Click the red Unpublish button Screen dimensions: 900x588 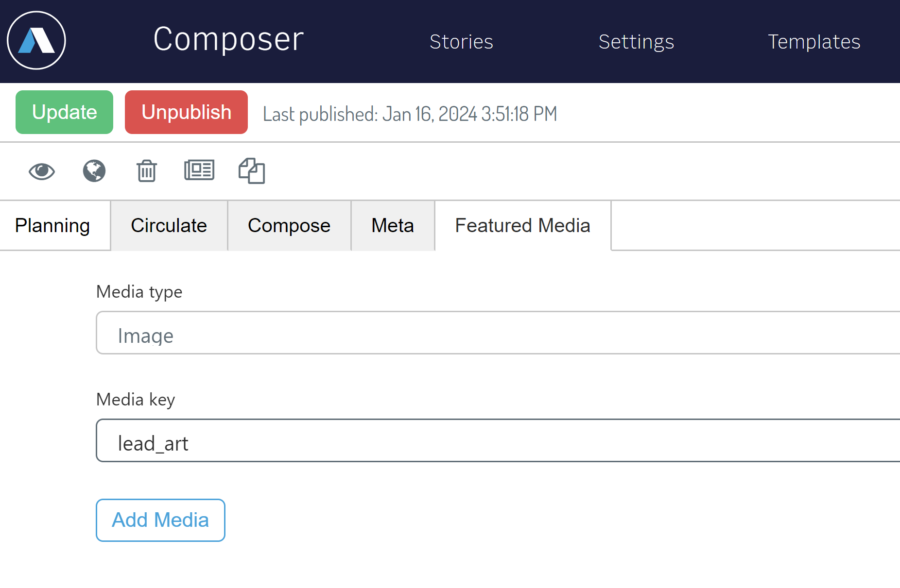pyautogui.click(x=186, y=112)
